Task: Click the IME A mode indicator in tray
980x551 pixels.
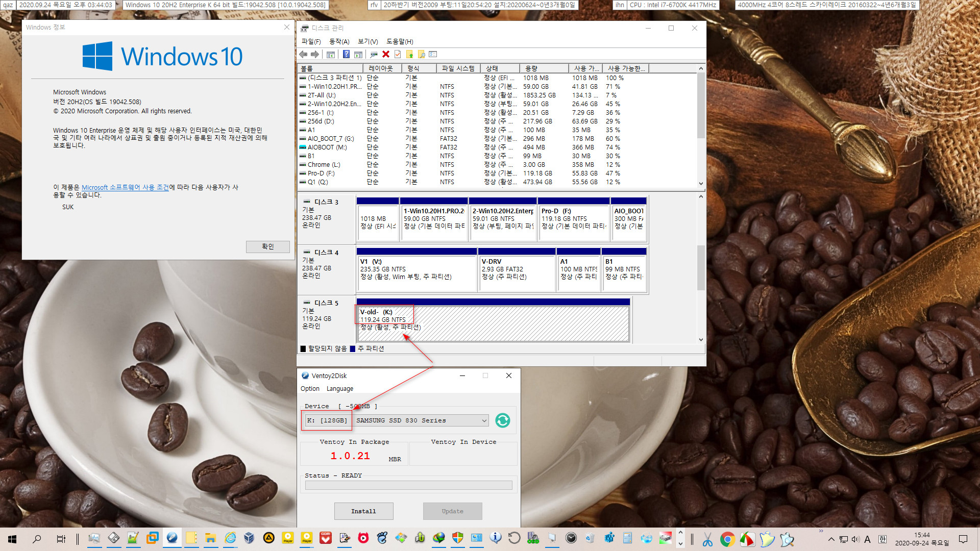Action: [867, 539]
